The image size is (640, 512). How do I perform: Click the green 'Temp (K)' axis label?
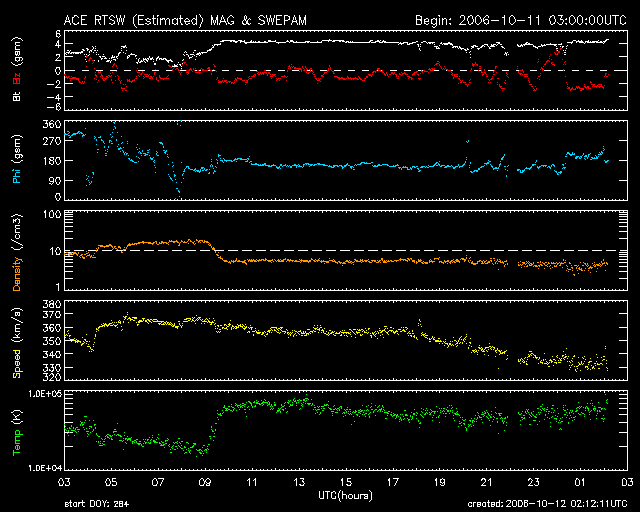(17, 432)
